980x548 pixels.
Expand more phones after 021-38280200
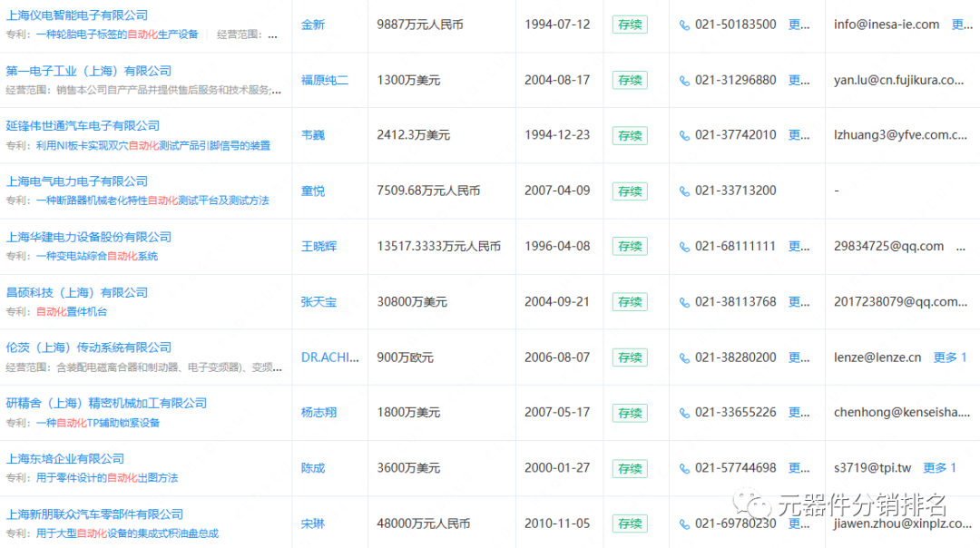[x=799, y=357]
